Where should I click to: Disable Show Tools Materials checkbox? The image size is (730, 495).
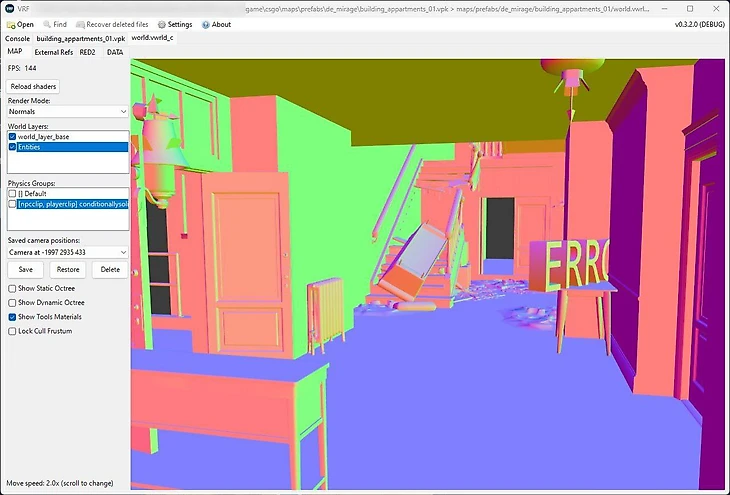coord(12,317)
